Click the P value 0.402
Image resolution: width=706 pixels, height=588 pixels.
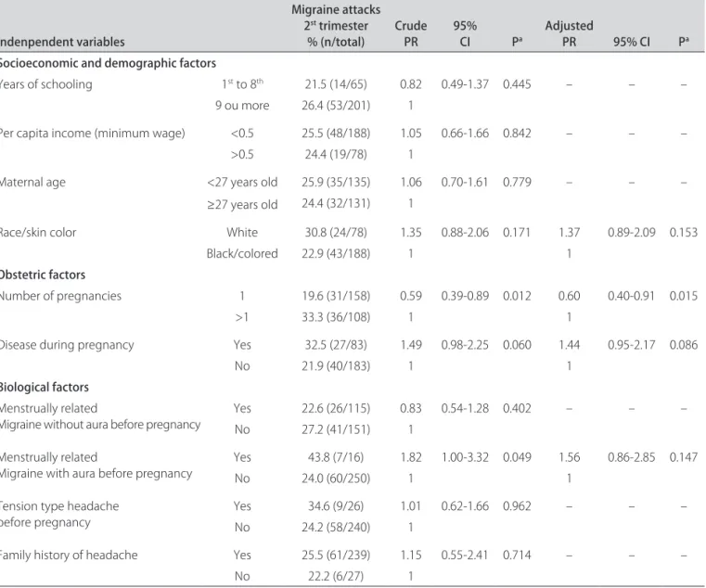point(517,408)
